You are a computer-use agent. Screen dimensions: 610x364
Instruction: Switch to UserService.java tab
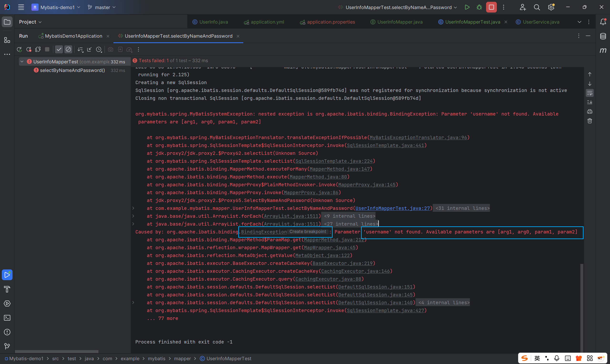tap(538, 22)
